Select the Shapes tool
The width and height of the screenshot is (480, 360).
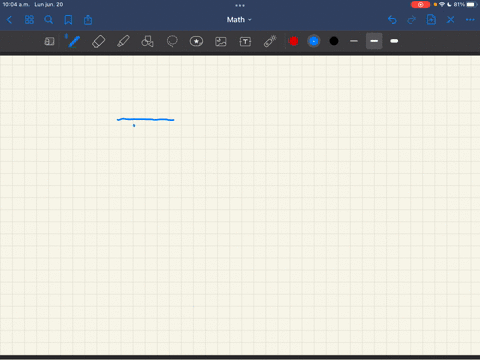pos(147,41)
